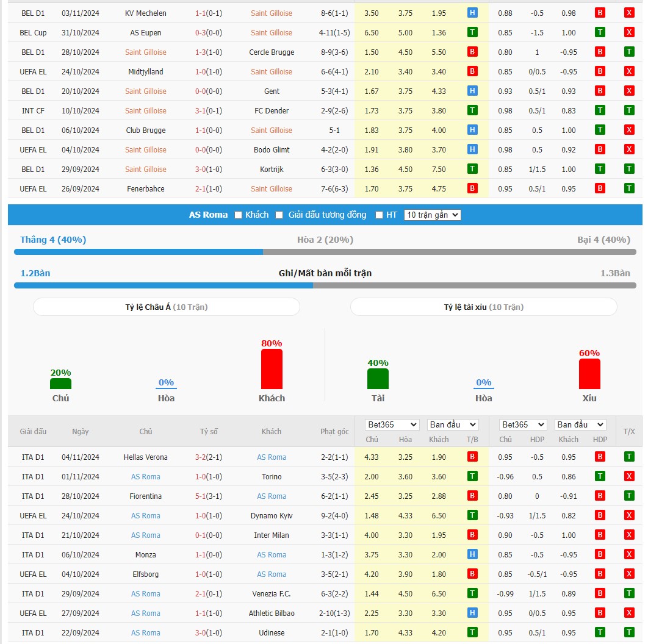The width and height of the screenshot is (648, 644).
Task: Tick the Khách checkbox in AS Roma header
Action: (x=238, y=215)
